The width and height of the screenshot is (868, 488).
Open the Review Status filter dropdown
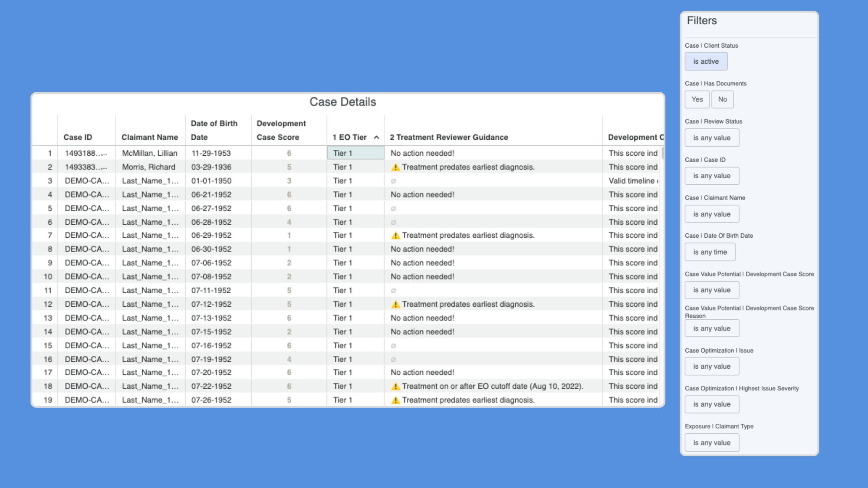(x=712, y=138)
